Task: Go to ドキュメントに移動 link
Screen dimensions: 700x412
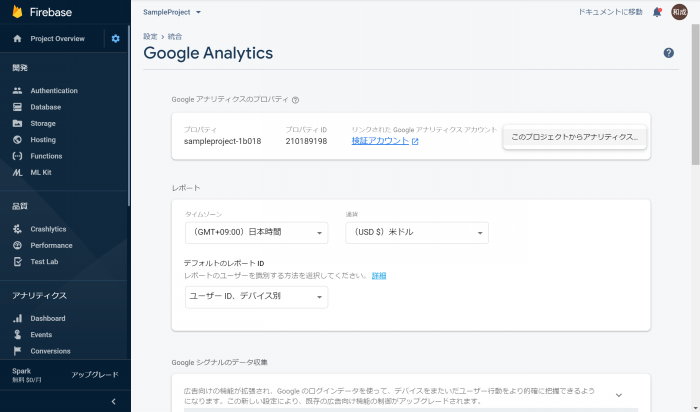Action: [610, 12]
